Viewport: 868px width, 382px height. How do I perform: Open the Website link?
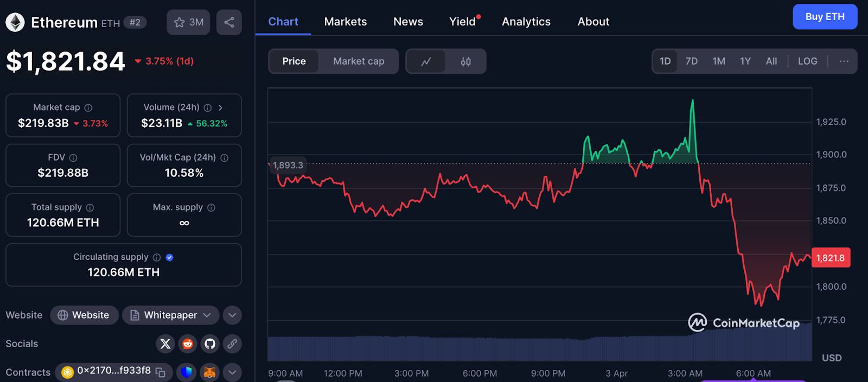coord(84,315)
